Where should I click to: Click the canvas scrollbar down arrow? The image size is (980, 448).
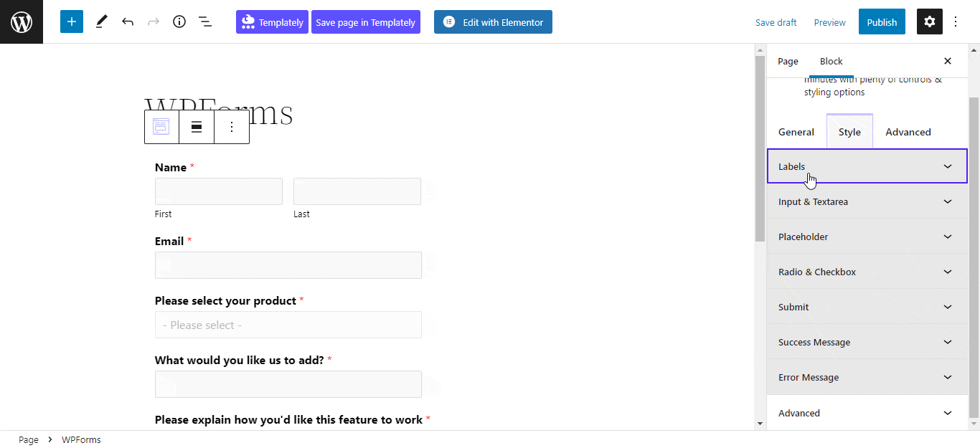760,424
